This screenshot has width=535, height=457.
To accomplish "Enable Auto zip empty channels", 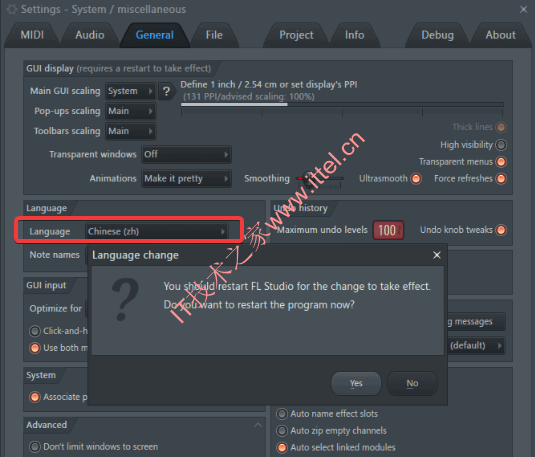I will (282, 431).
